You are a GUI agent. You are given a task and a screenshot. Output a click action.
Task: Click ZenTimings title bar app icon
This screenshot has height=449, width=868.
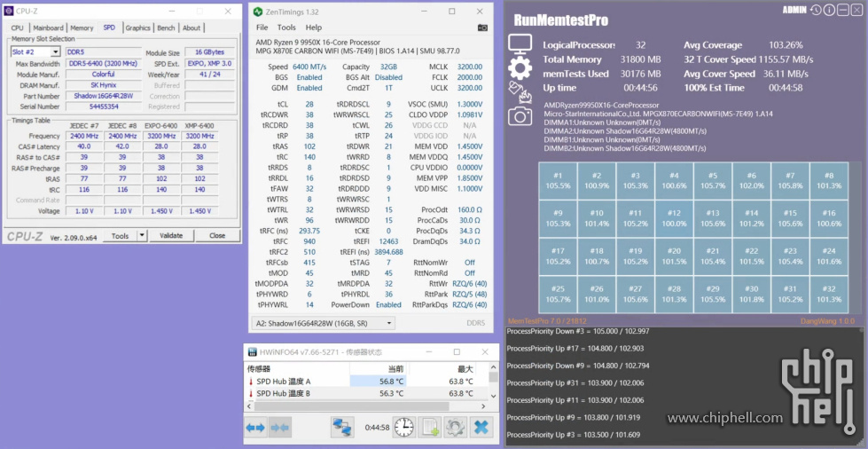pos(257,12)
